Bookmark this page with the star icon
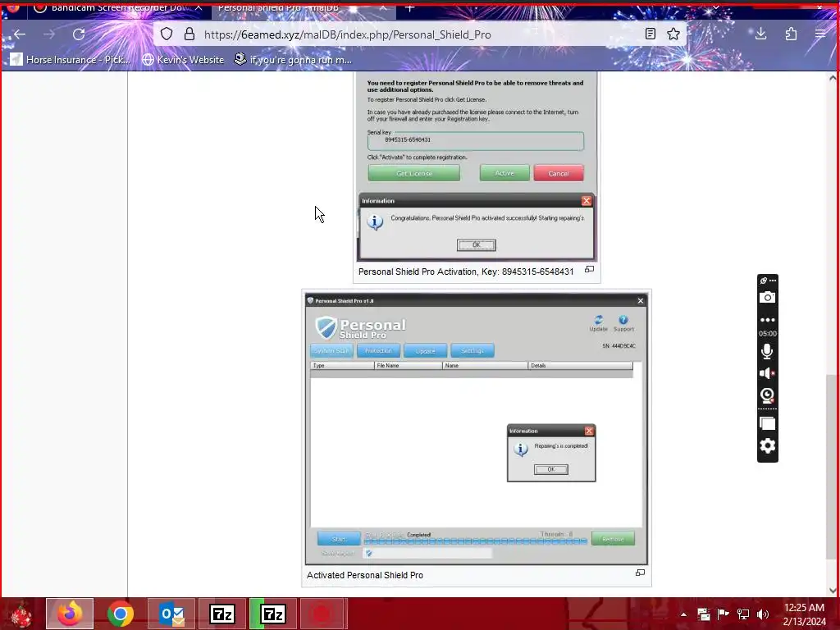This screenshot has height=630, width=840. [673, 34]
